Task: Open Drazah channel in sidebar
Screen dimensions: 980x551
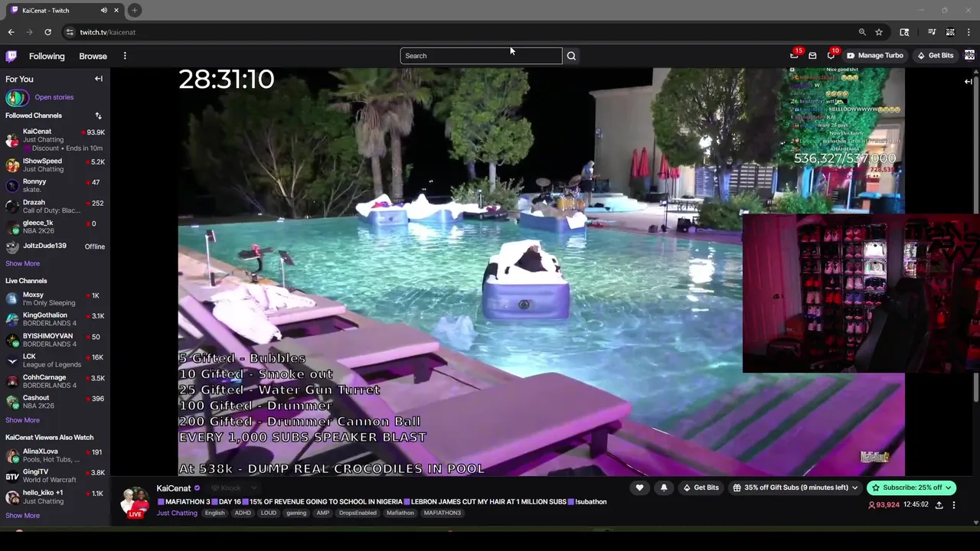Action: [x=55, y=207]
